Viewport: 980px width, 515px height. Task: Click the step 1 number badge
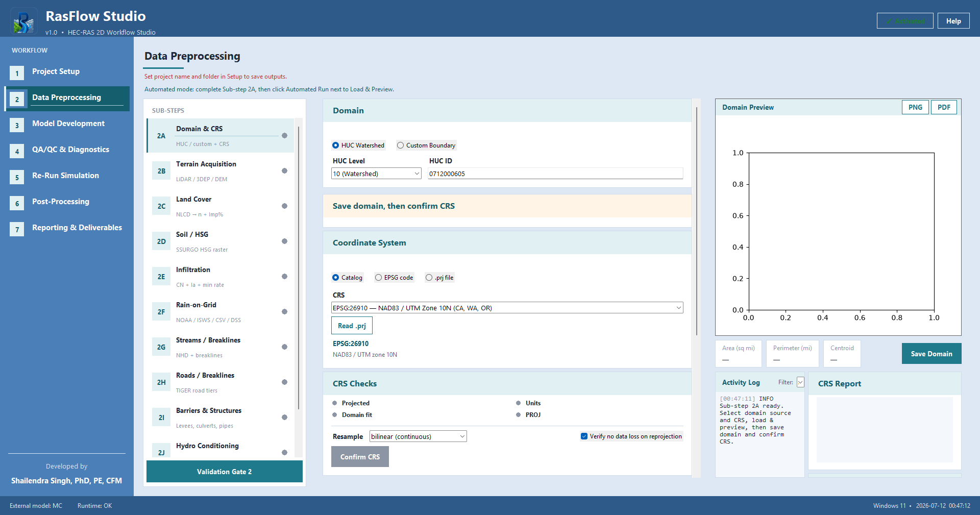click(x=17, y=73)
